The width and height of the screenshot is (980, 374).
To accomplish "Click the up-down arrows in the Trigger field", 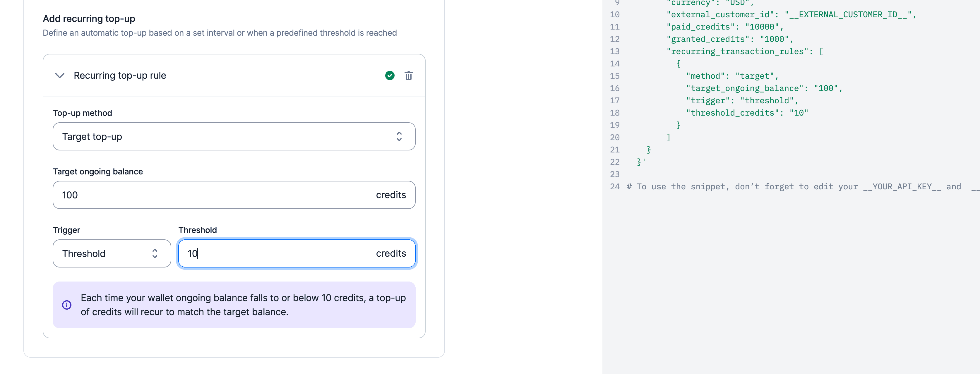I will 155,253.
